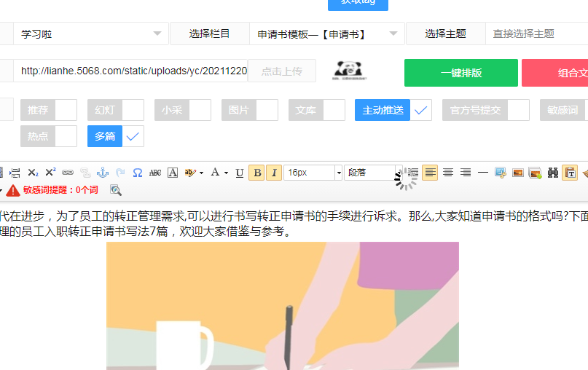Toggle bold formatting
The width and height of the screenshot is (588, 370).
(257, 173)
